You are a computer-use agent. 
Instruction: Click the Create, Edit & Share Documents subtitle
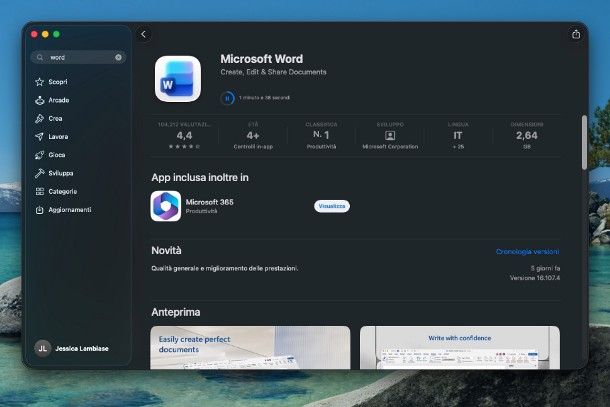[x=273, y=72]
